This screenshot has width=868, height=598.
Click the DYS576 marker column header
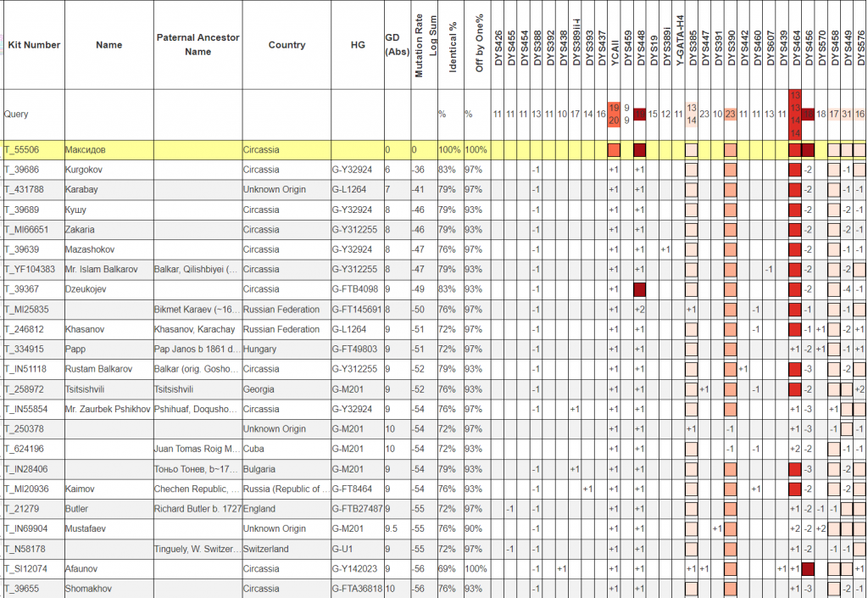[860, 47]
